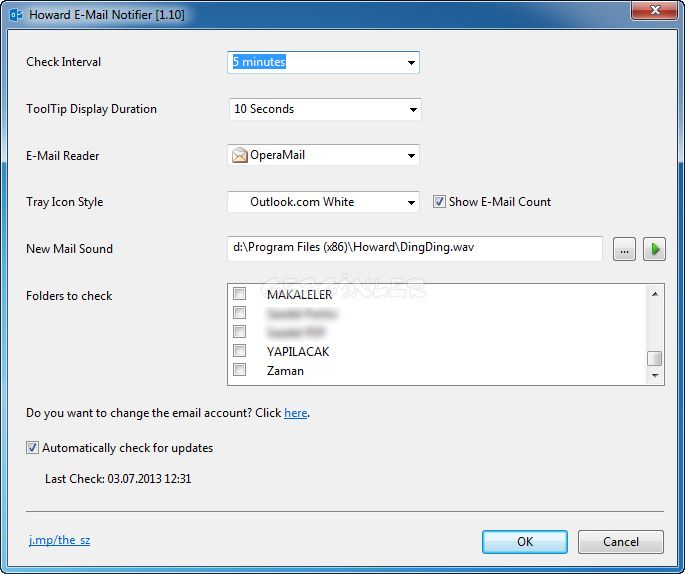
Task: Browse for a sound file with ellipsis button
Action: 624,249
